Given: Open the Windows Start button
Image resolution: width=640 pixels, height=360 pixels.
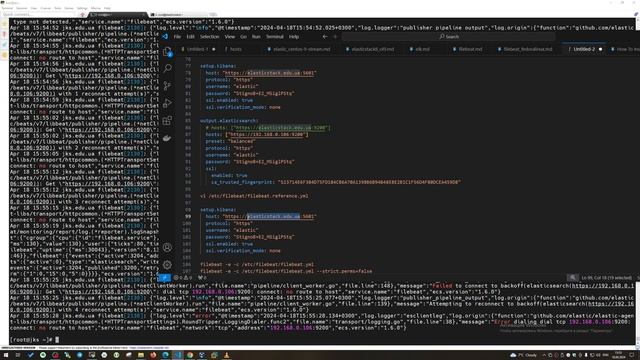Looking at the screenshot, I should [6, 355].
